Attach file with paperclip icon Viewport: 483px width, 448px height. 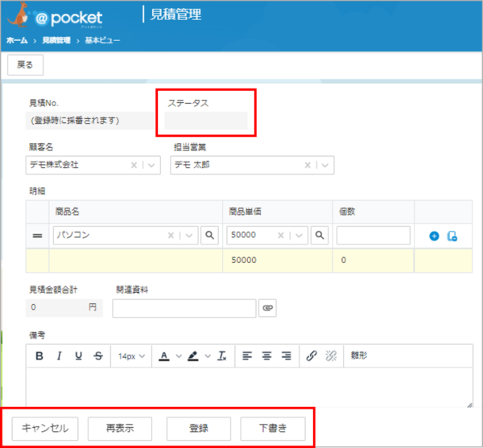pos(268,308)
